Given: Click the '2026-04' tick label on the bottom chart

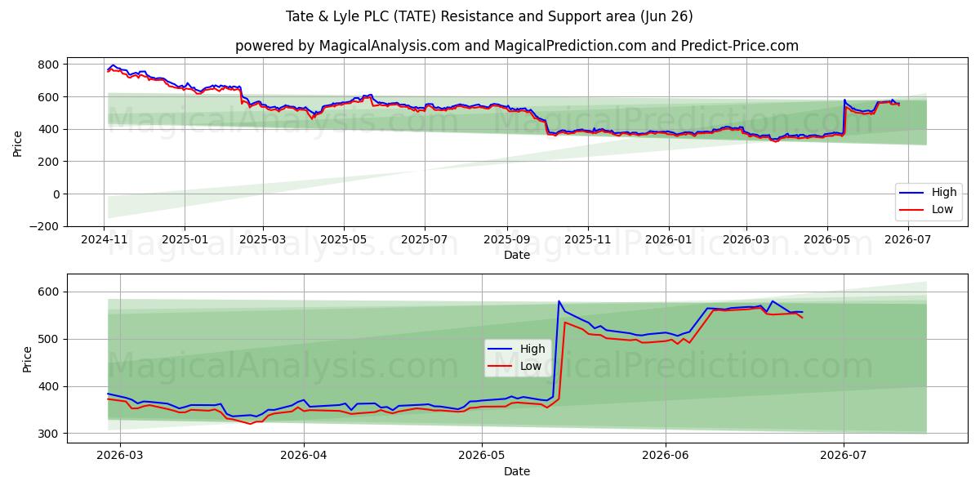Looking at the screenshot, I should point(304,455).
